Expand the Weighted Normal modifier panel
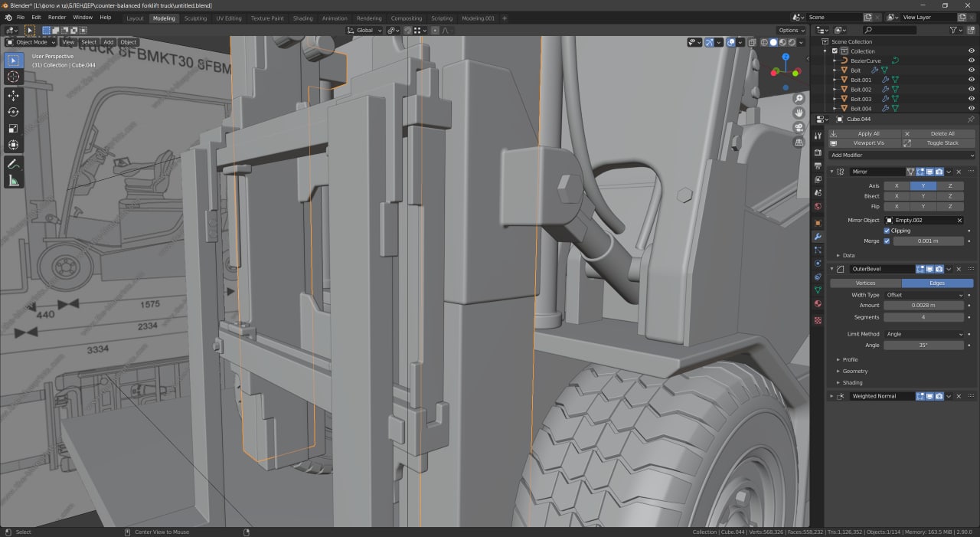The width and height of the screenshot is (980, 537). click(x=832, y=396)
